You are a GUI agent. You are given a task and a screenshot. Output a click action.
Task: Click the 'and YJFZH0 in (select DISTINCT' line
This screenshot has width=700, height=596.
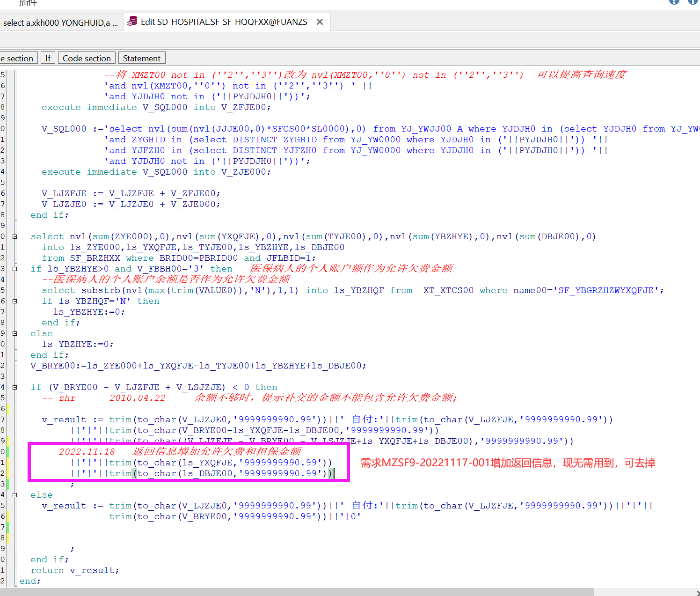click(356, 150)
